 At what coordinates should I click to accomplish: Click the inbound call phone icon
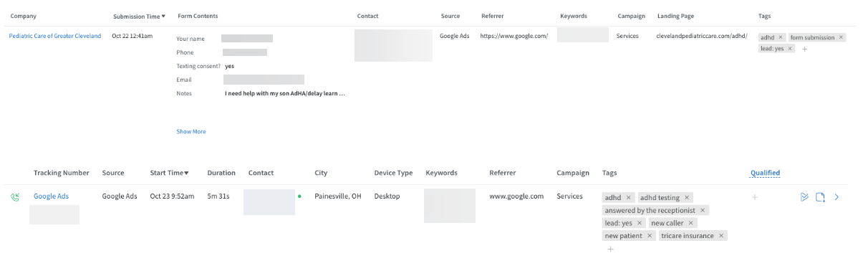pyautogui.click(x=14, y=196)
